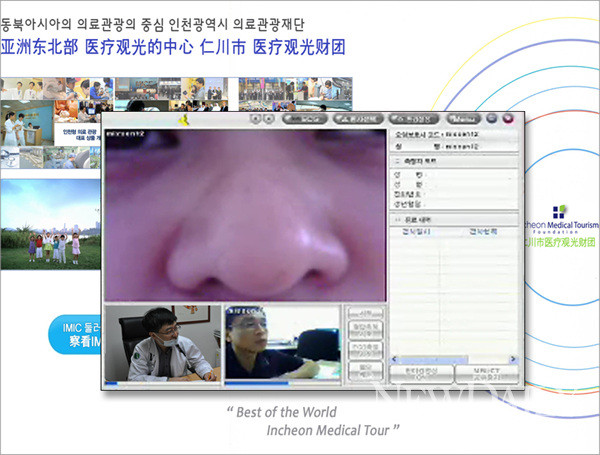This screenshot has height=455, width=600.
Task: Click the left small arrow icon in title bar
Action: 255,119
